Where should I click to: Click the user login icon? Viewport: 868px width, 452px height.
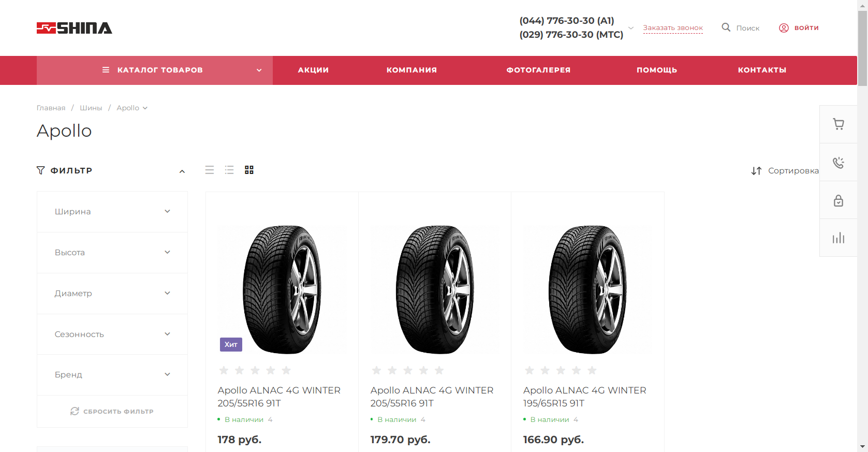point(784,28)
